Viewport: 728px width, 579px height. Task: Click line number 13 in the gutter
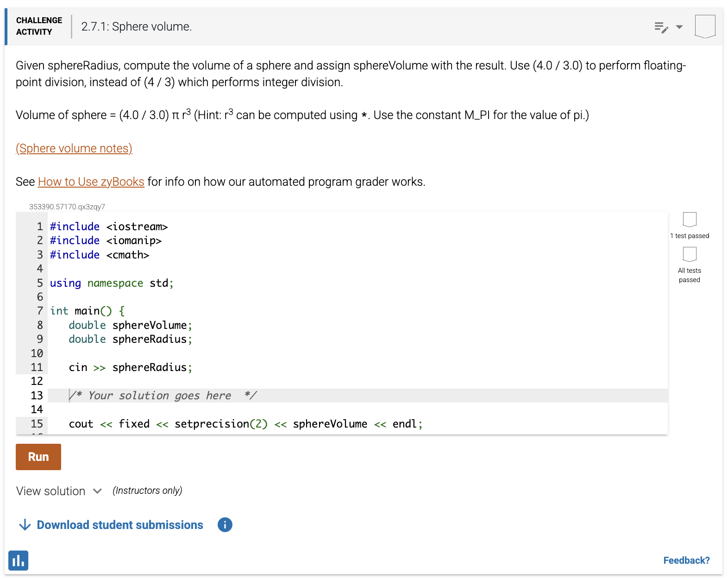(x=37, y=396)
